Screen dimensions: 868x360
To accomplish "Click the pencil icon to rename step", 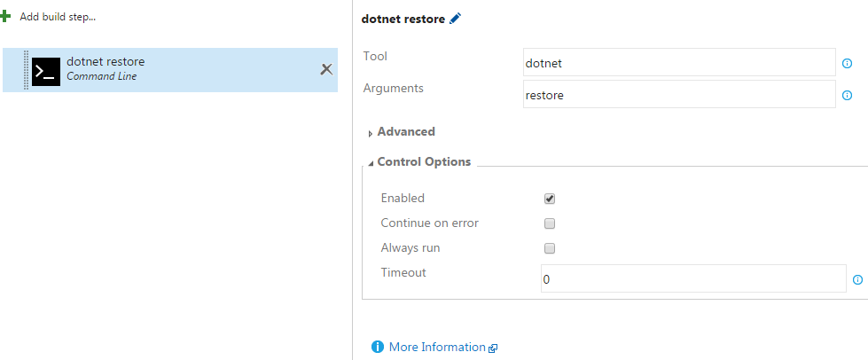I will click(456, 19).
